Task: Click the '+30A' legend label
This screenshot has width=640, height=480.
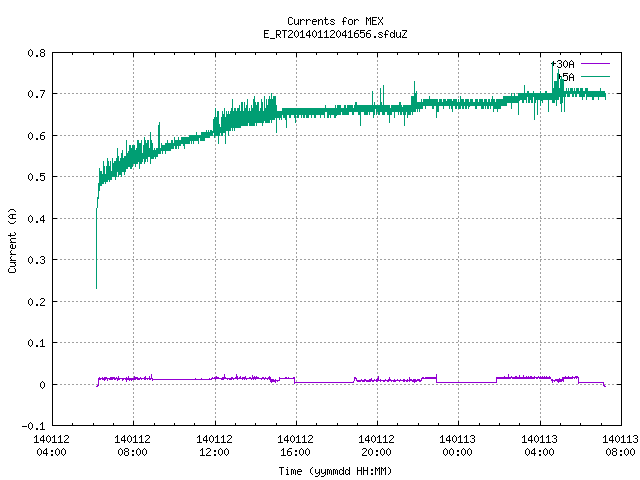Action: click(562, 64)
